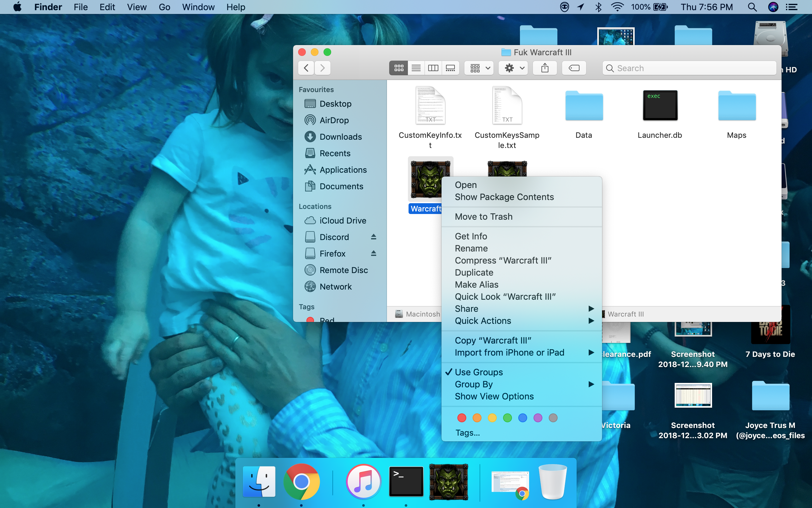Switch Finder to list view

point(416,68)
